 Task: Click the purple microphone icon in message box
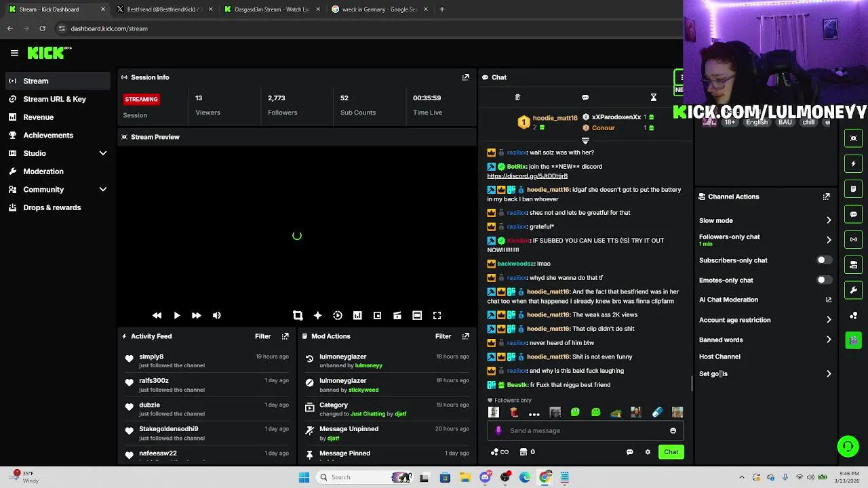click(x=498, y=430)
